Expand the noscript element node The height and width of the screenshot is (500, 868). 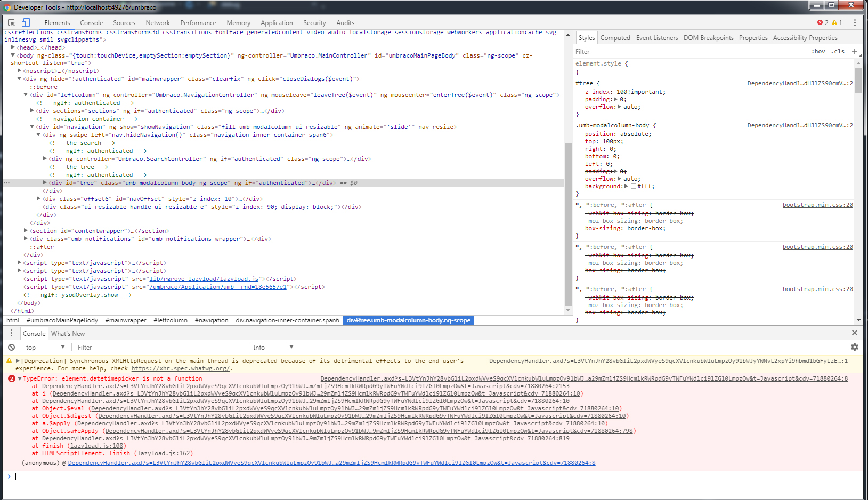(19, 71)
